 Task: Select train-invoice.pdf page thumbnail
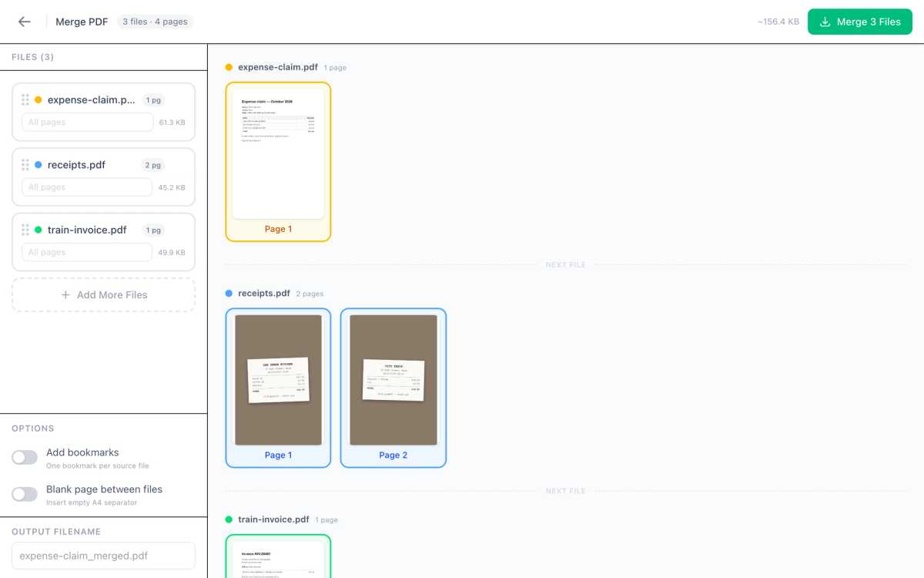pos(278,556)
